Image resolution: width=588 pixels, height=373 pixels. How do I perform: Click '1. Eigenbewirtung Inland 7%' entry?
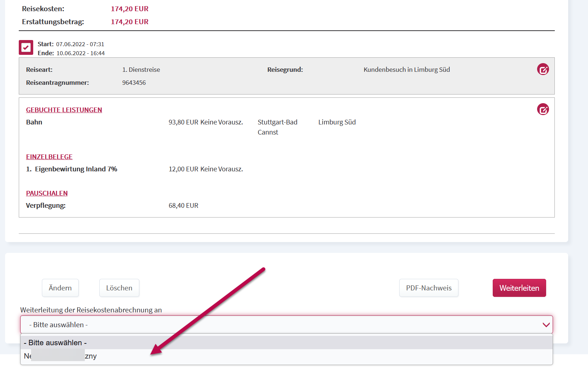71,169
